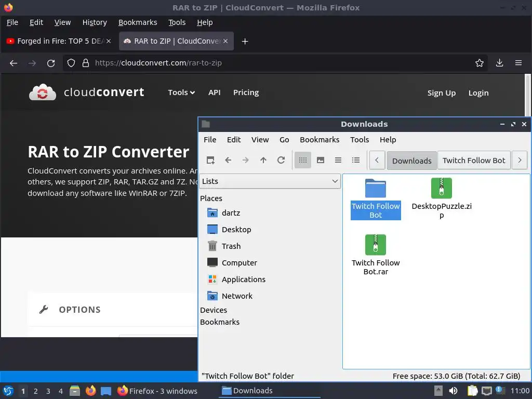Open the file manager View menu
Viewport: 532px width, 399px height.
click(x=260, y=140)
